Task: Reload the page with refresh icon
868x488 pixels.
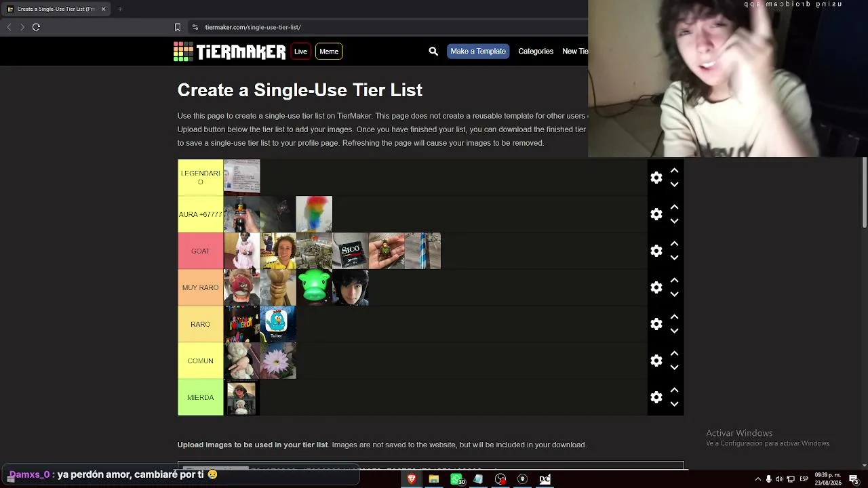Action: 36,27
